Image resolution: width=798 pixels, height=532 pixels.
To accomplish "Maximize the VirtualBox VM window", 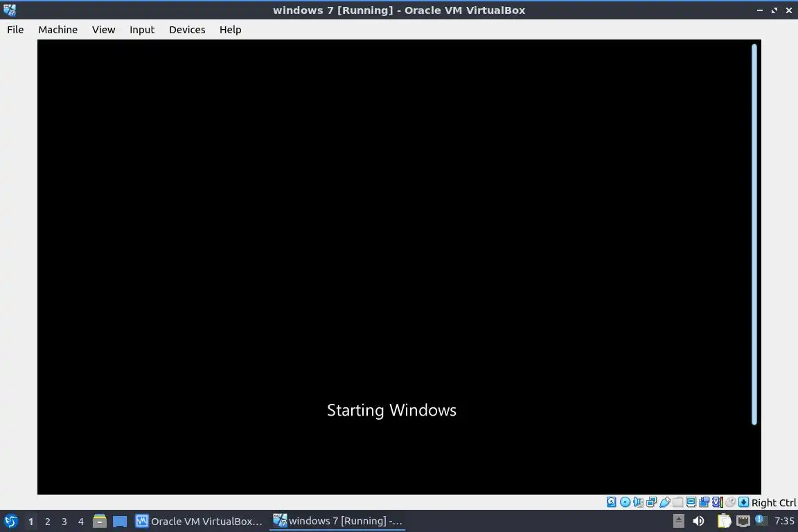I will coord(774,10).
